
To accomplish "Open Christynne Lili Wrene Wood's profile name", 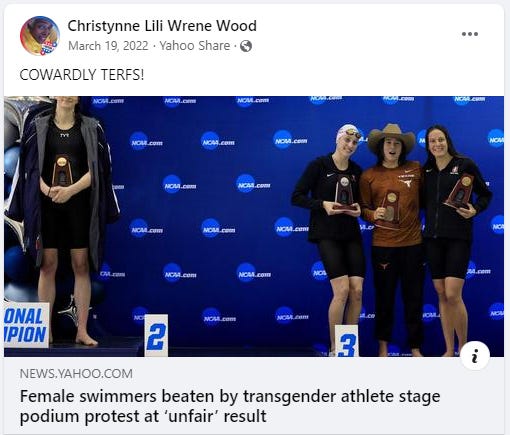I will click(x=162, y=26).
